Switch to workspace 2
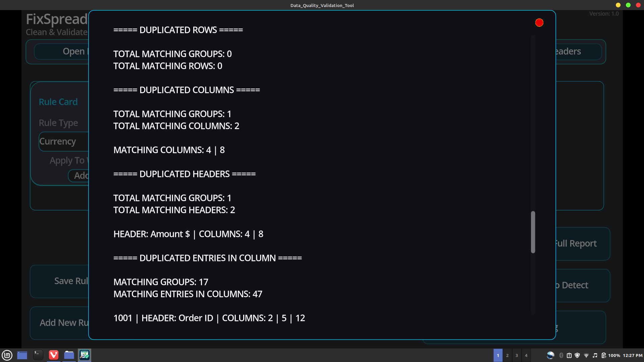 click(507, 355)
